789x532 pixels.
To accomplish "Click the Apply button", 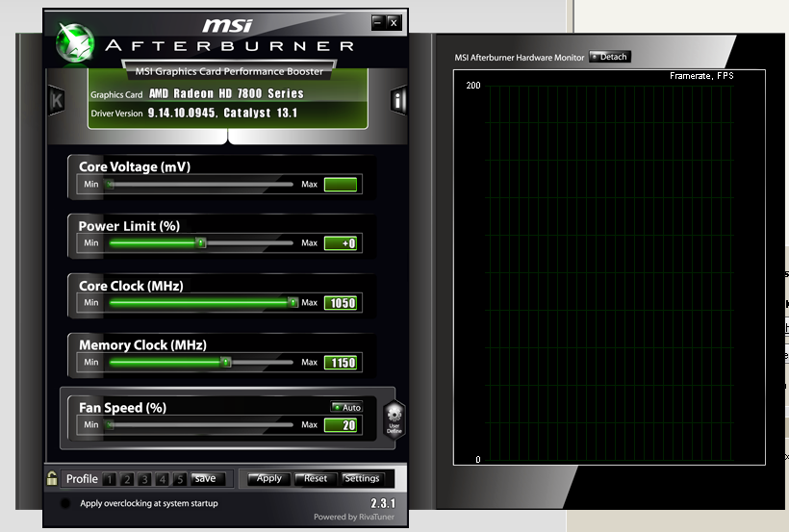I will click(x=269, y=479).
